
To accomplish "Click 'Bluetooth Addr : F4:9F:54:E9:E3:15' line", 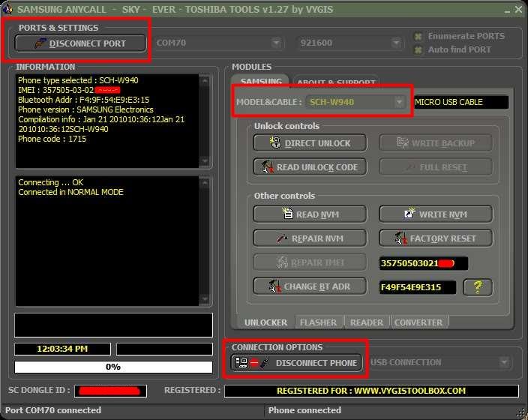I will 83,100.
